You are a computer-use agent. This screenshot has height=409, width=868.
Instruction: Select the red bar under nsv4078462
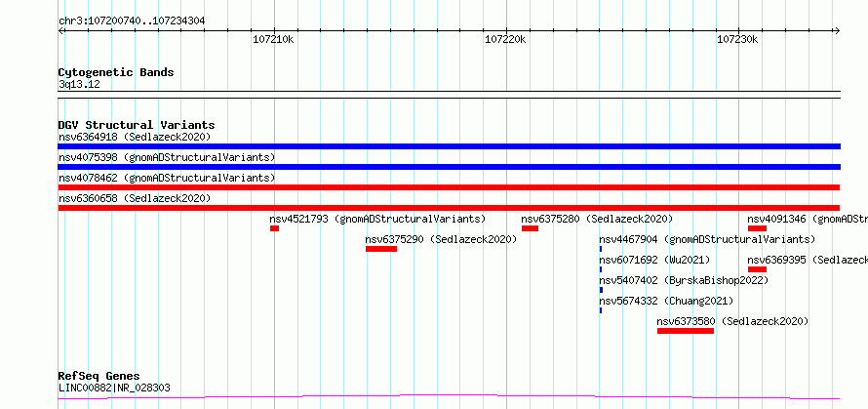tap(449, 187)
